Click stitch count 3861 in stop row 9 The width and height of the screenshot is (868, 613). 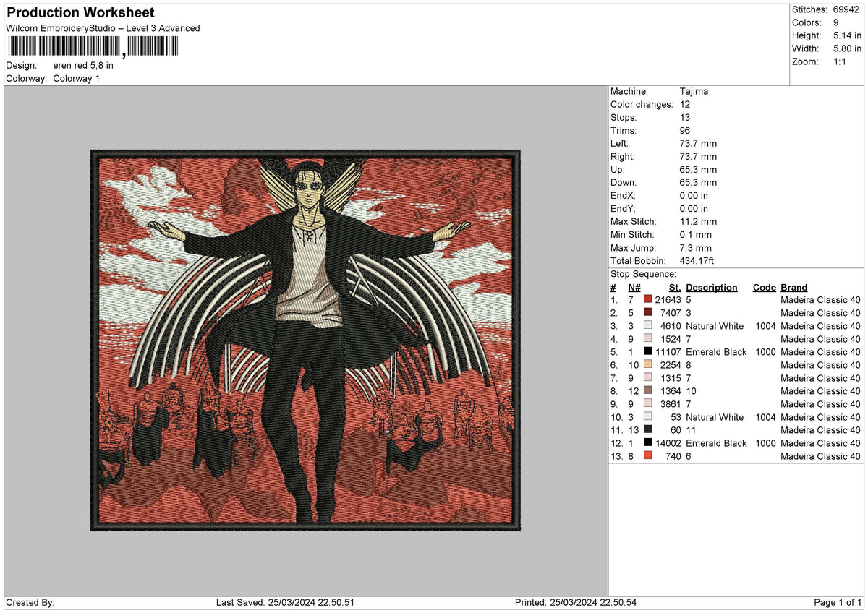[x=671, y=403]
